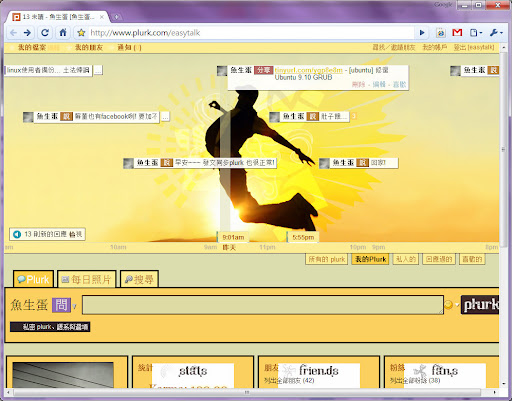Bookmark this page with the star icon
The height and width of the screenshot is (401, 512).
pyautogui.click(x=81, y=33)
